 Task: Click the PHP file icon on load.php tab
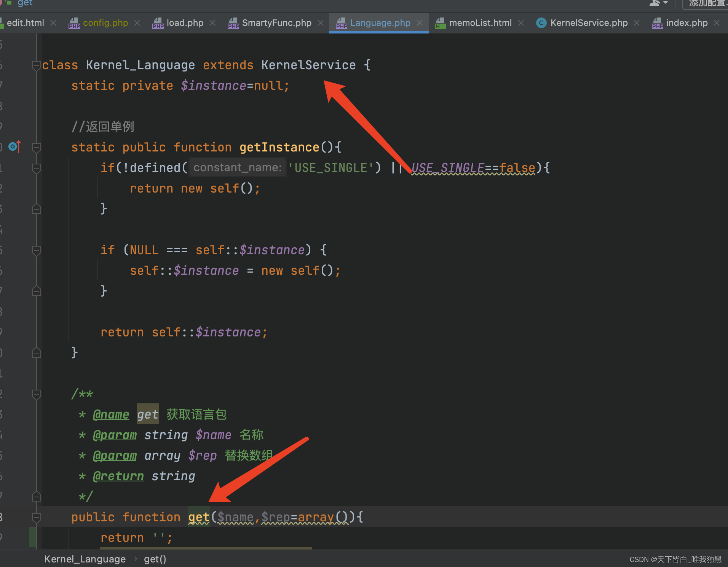158,23
